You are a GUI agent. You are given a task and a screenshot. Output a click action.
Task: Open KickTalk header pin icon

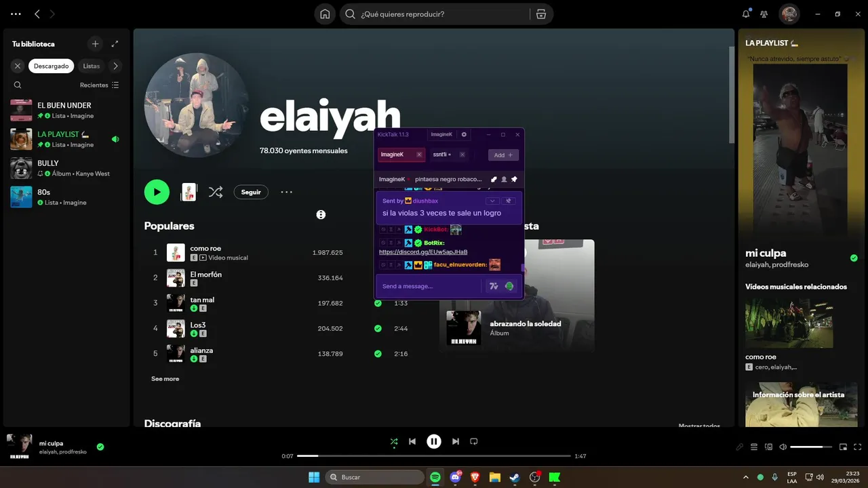[x=514, y=179]
